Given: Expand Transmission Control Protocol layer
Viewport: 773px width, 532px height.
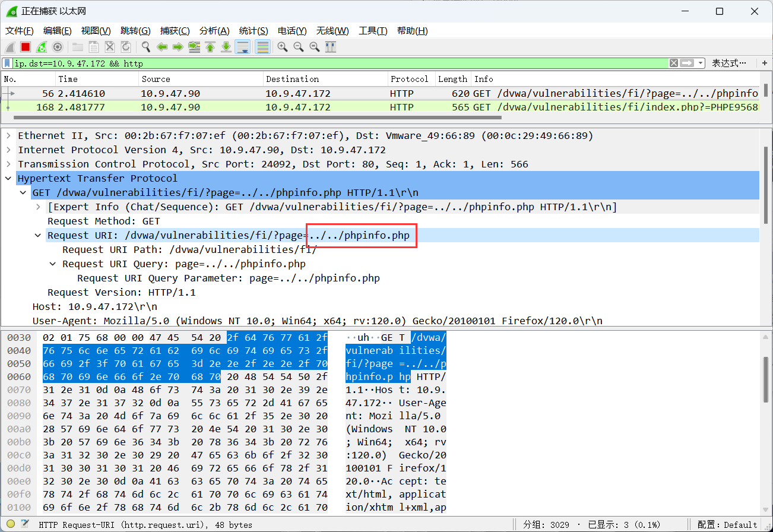Looking at the screenshot, I should coord(8,164).
